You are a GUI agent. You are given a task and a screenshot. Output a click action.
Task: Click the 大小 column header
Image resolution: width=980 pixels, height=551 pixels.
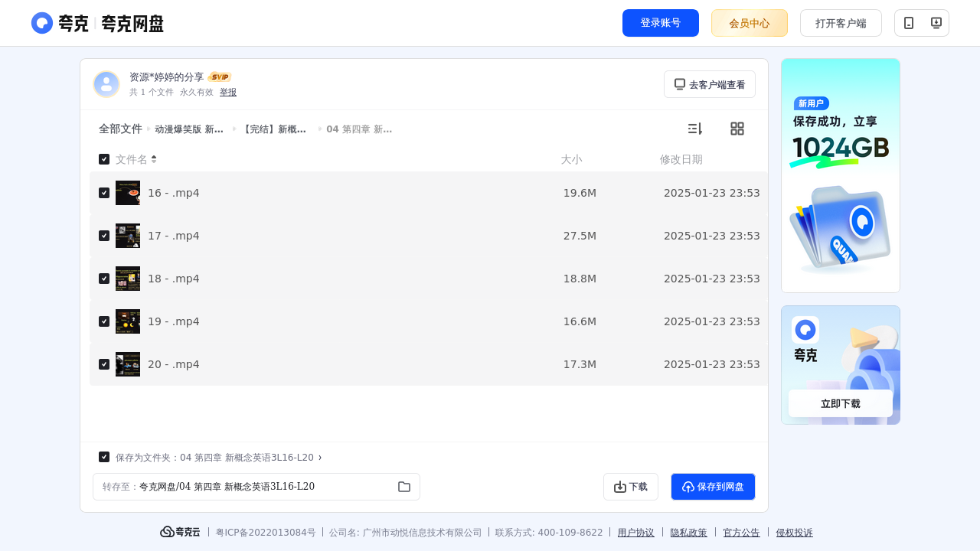pyautogui.click(x=571, y=159)
